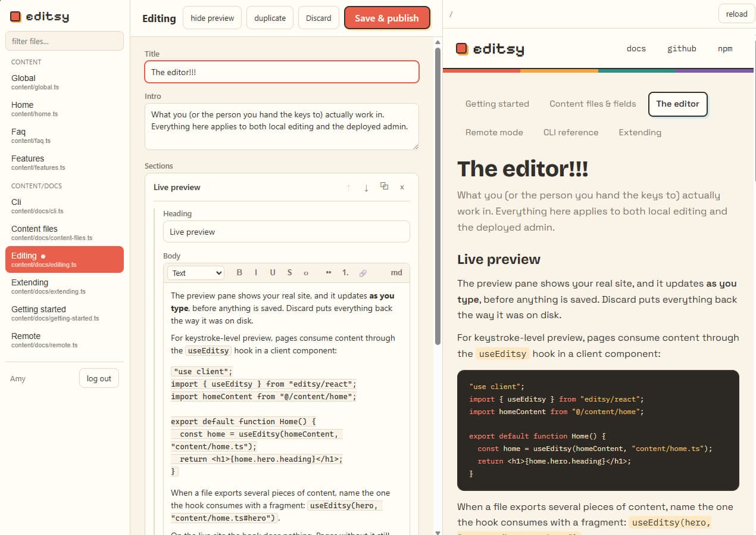Open the Features content file

tap(64, 163)
